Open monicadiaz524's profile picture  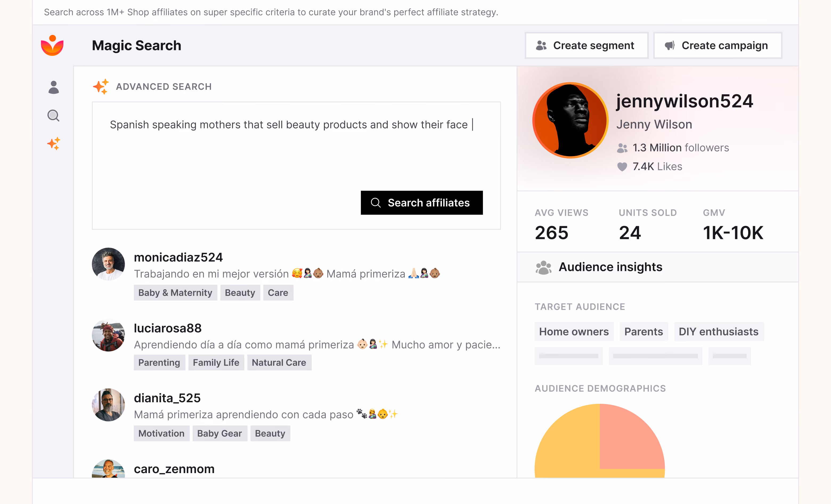pyautogui.click(x=108, y=264)
